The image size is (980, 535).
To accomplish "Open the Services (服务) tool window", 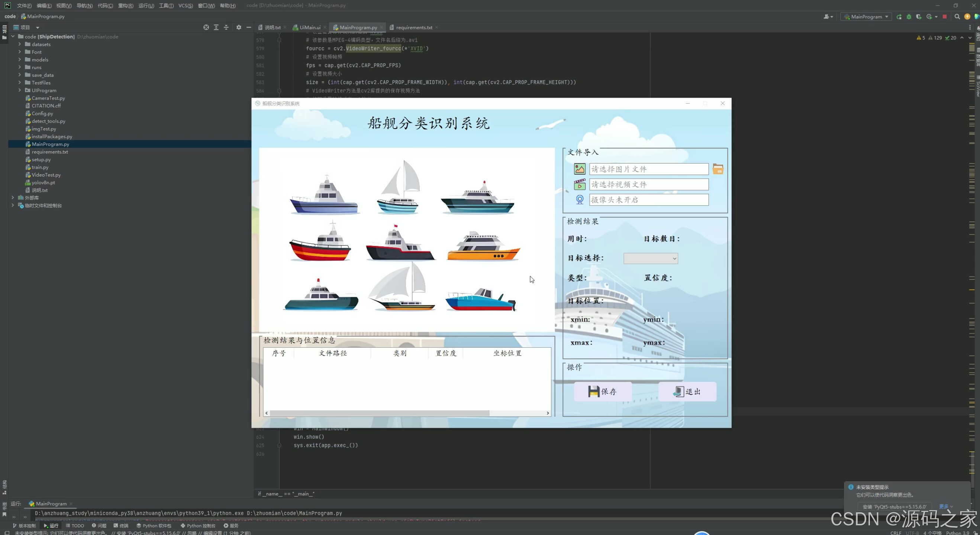I will click(231, 525).
